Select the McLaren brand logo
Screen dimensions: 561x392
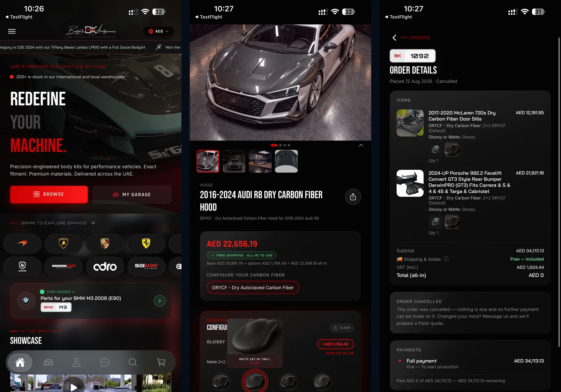click(x=22, y=243)
